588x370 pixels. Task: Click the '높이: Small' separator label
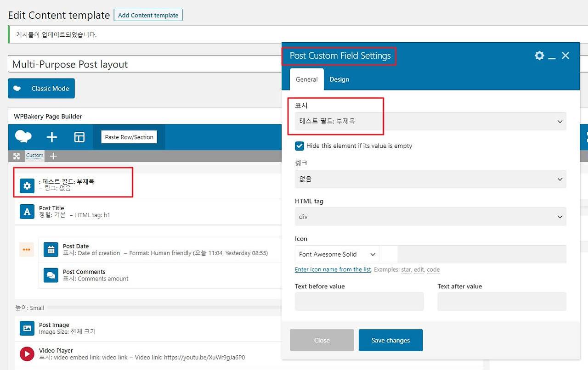[29, 308]
